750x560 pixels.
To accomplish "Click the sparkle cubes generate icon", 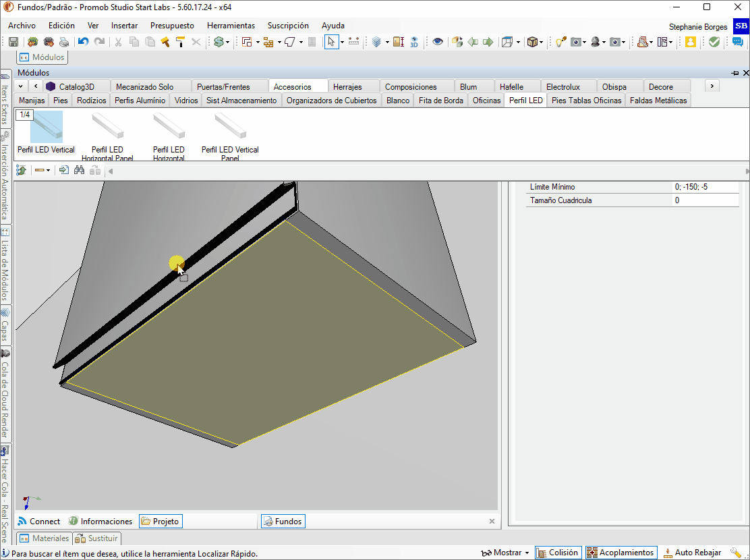I will click(457, 42).
